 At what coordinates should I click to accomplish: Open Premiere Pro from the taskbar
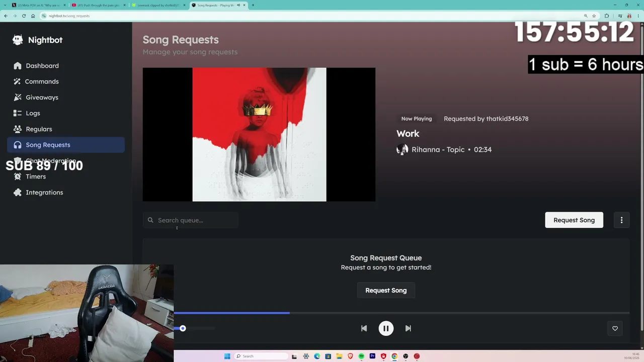pyautogui.click(x=372, y=356)
